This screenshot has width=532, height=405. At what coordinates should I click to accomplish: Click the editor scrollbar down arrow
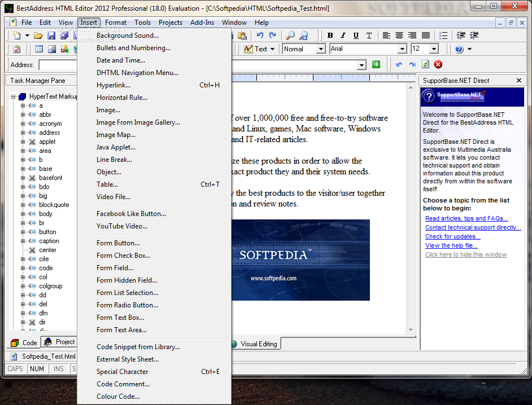pos(411,330)
